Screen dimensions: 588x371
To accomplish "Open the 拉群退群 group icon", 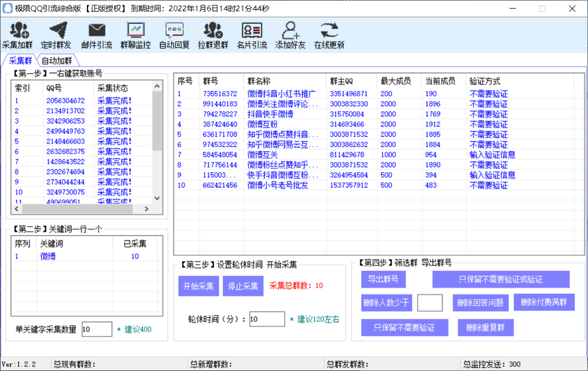I will 213,36.
